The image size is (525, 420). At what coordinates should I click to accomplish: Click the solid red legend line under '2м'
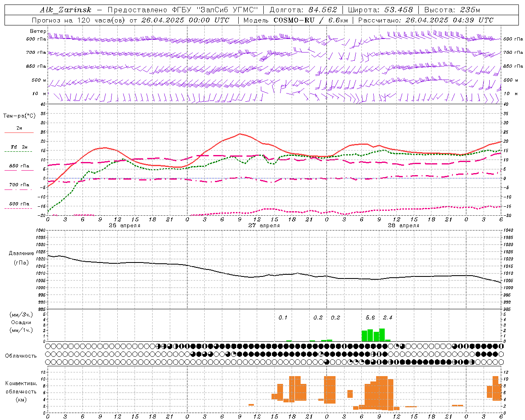point(19,132)
